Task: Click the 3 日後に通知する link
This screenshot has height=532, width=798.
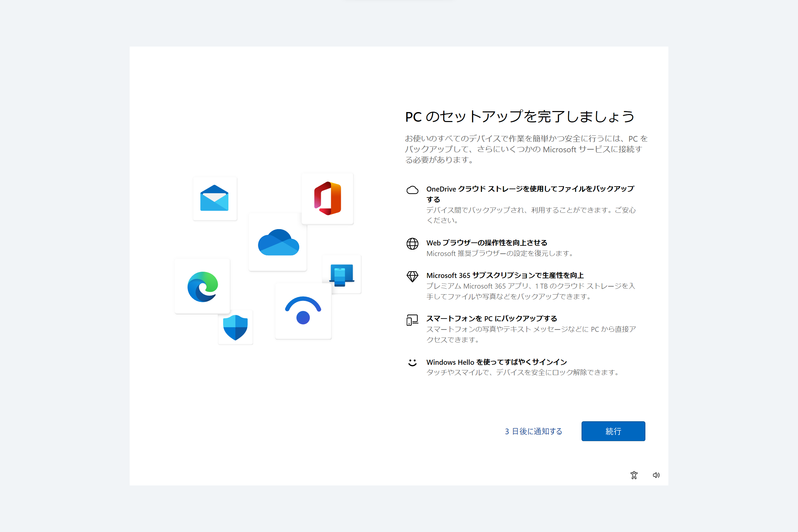Action: coord(533,431)
